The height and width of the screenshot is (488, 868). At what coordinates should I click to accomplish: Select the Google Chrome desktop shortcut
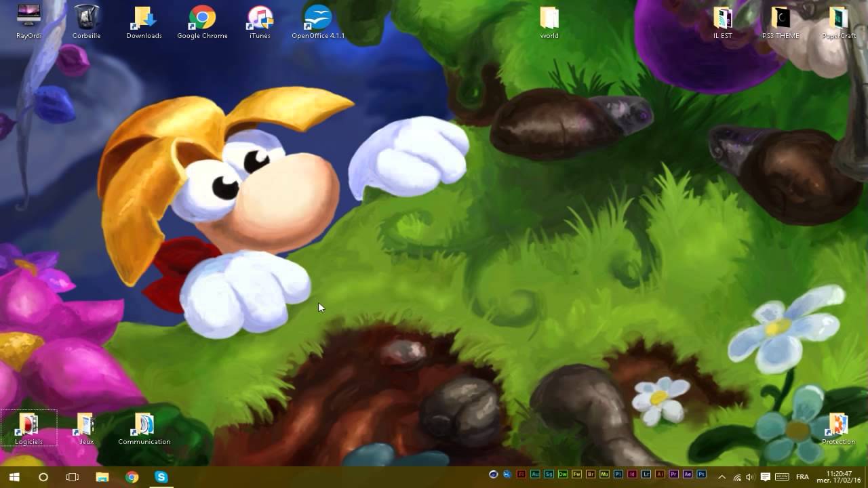(x=202, y=21)
